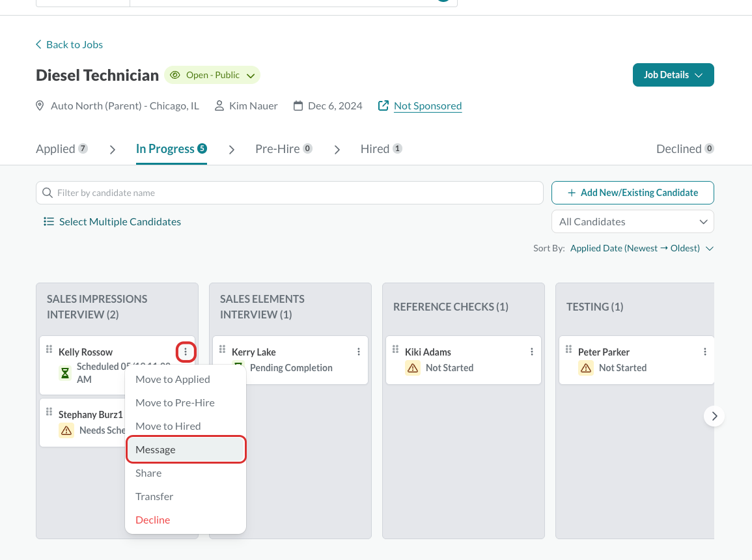Switch to the Declined tab

coord(685,148)
